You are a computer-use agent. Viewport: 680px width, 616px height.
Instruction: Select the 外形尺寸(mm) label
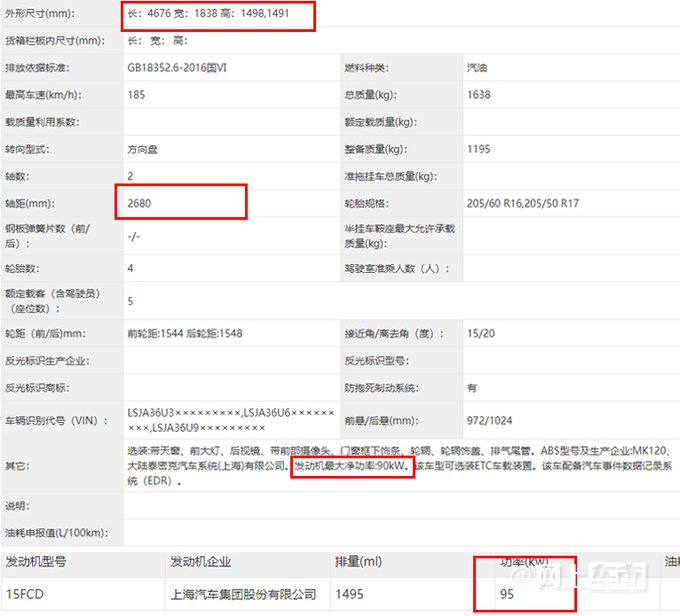pyautogui.click(x=39, y=13)
